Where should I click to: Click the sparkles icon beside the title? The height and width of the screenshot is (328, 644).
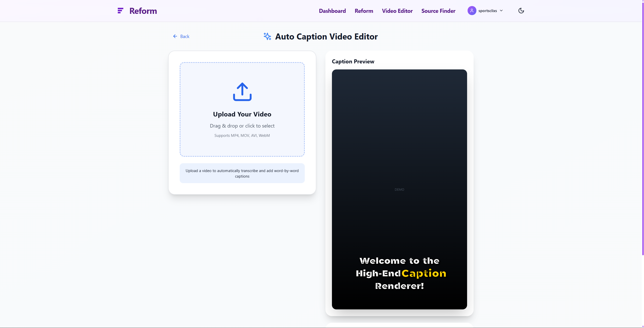tap(267, 36)
